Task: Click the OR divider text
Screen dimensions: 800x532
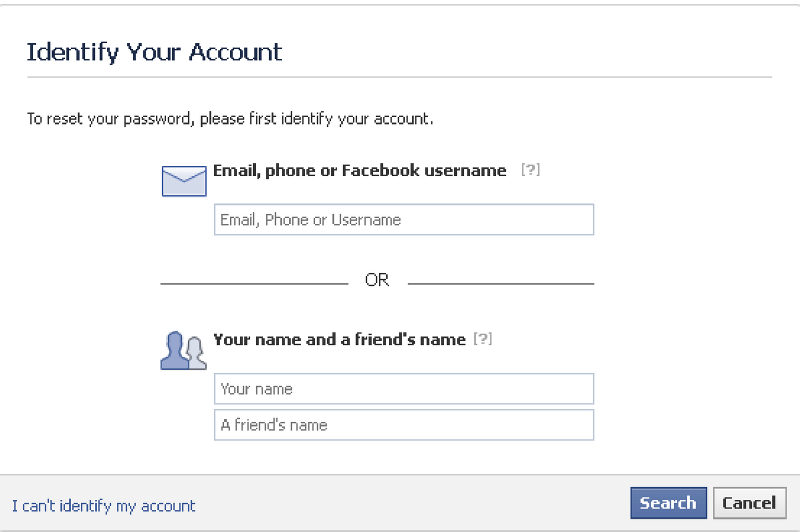Action: 377,280
